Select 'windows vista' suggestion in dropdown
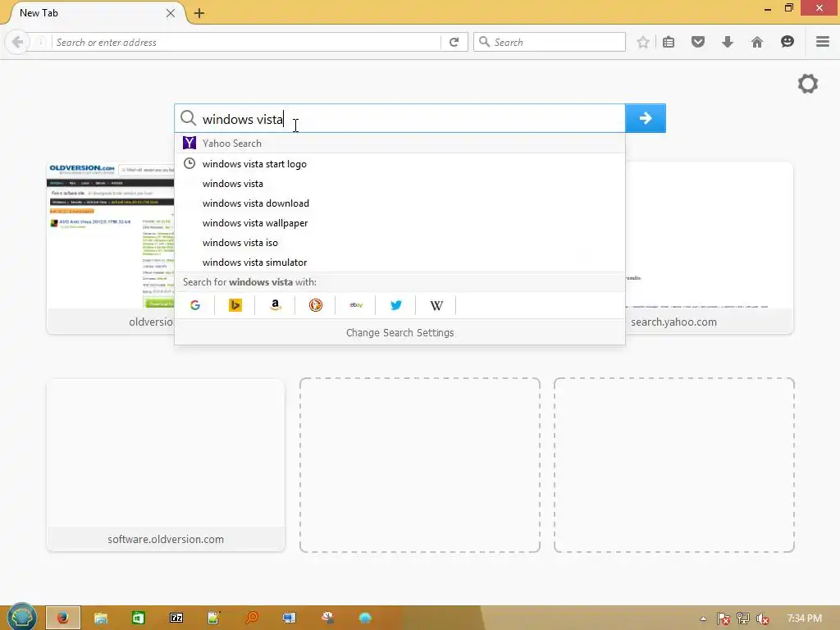 coord(399,184)
